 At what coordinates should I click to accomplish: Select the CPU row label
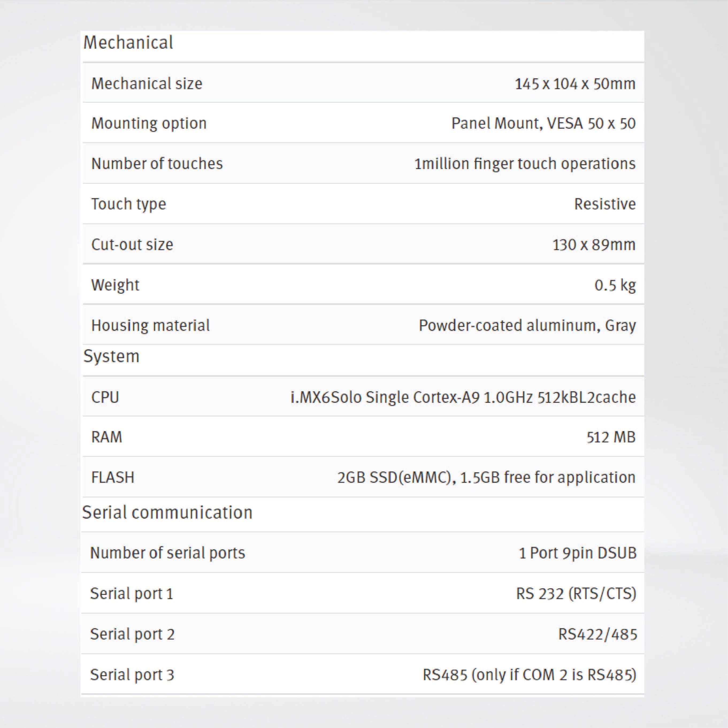click(x=105, y=397)
